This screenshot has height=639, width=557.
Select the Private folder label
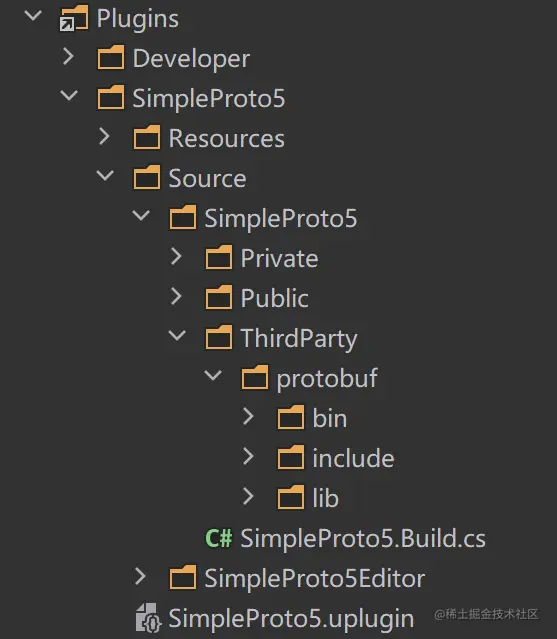279,258
